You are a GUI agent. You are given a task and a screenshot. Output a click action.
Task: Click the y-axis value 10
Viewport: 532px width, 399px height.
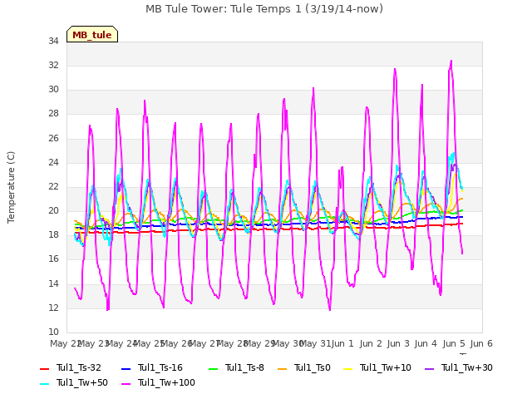click(x=53, y=332)
